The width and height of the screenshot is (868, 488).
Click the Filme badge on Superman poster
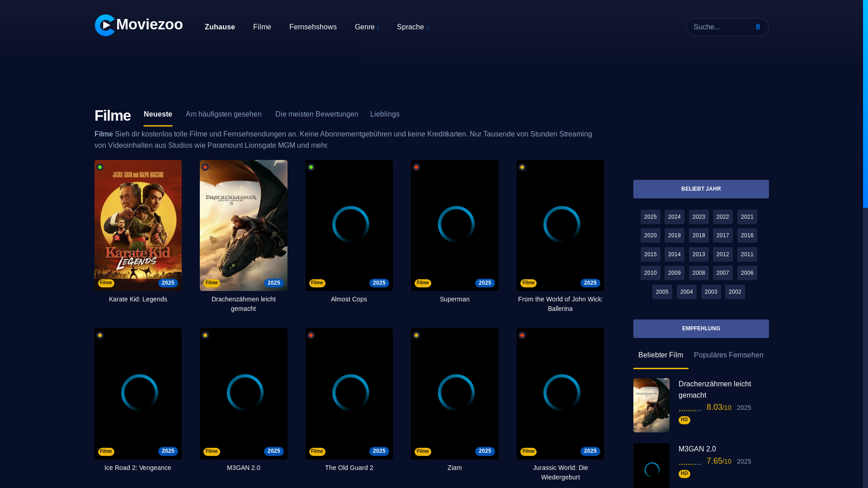423,283
